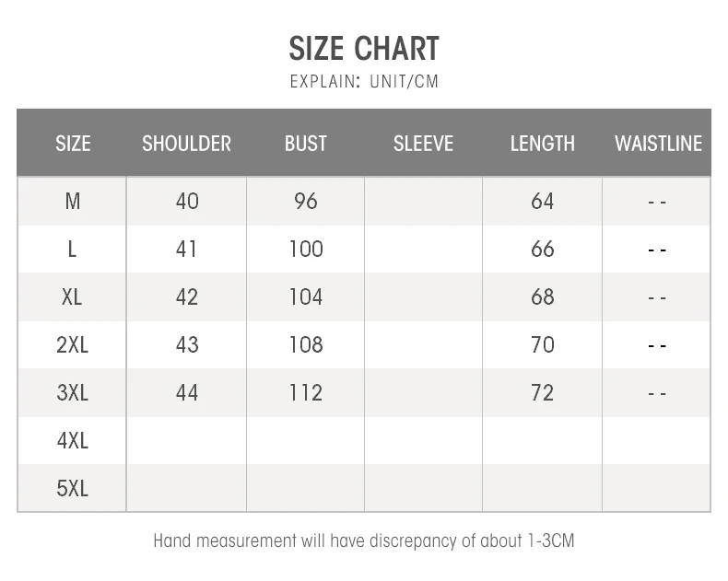This screenshot has width=728, height=581.
Task: Select the SLEEVE column header
Action: (x=423, y=144)
